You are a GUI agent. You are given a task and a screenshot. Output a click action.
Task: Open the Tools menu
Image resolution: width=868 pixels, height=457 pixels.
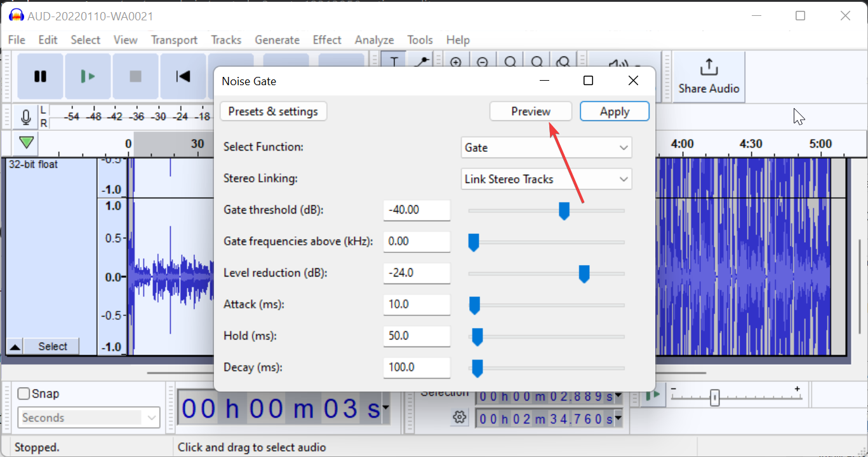coord(420,39)
